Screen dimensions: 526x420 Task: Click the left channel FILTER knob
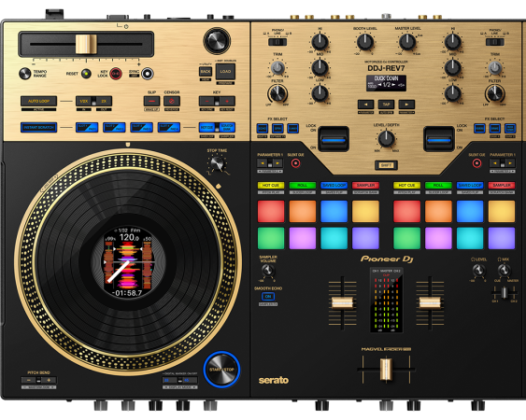click(277, 94)
